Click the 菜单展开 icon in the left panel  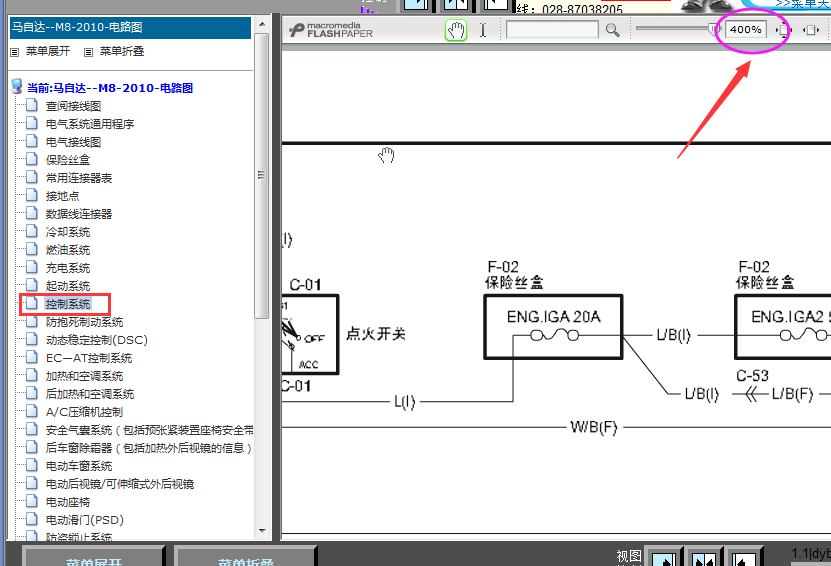click(x=15, y=52)
